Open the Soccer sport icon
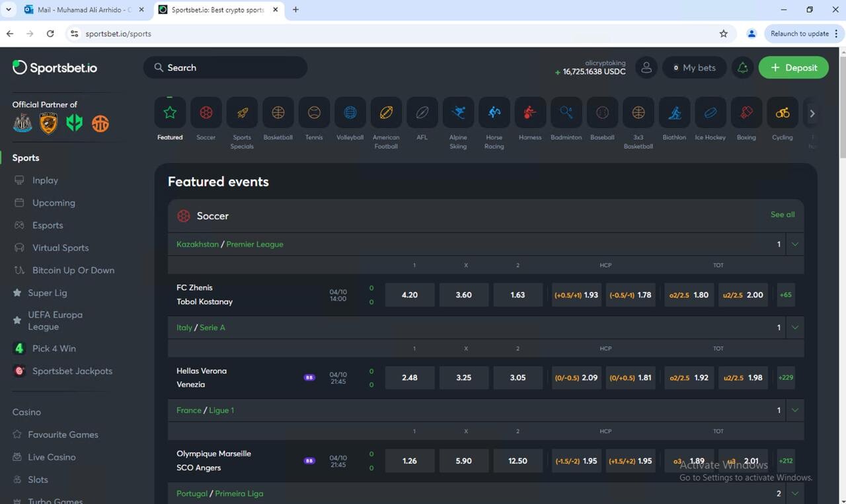 (x=206, y=113)
